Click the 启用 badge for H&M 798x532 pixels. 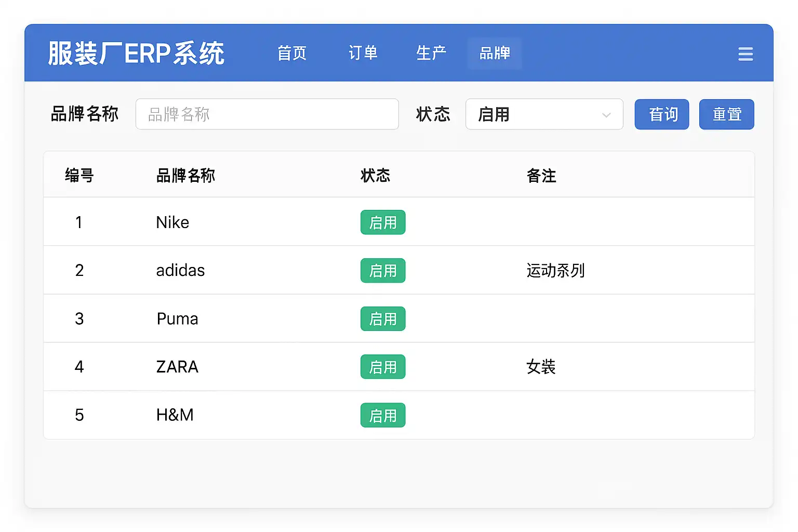tap(383, 416)
